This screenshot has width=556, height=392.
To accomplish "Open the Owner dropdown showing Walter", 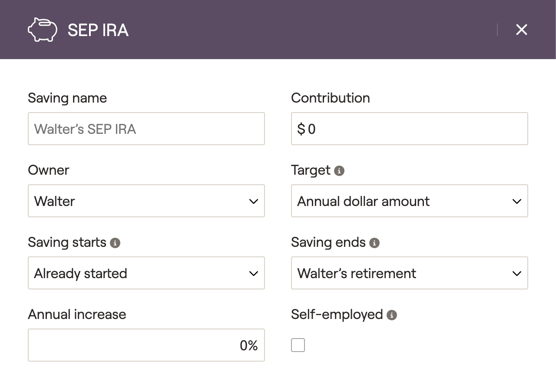I will coord(146,201).
